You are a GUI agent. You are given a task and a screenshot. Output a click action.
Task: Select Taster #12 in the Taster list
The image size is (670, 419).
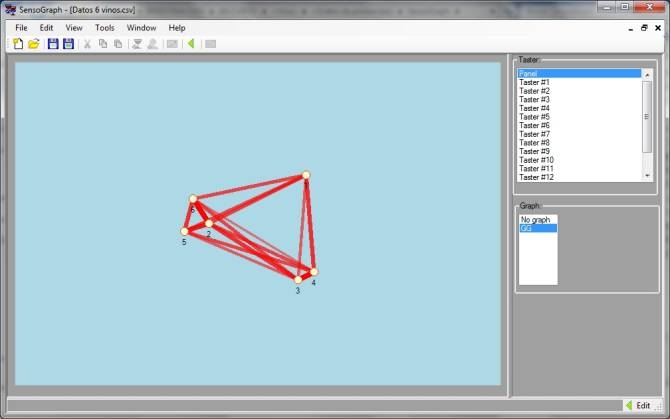point(537,177)
